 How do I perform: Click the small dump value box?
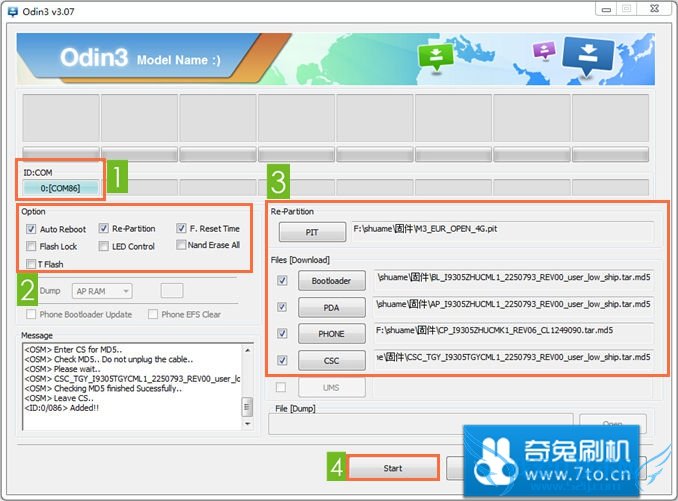(x=172, y=291)
